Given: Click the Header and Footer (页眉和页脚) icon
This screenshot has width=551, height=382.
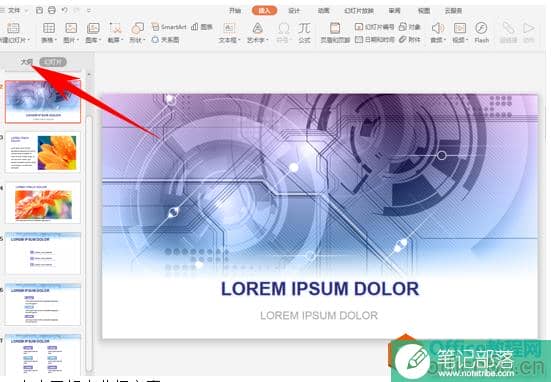Looking at the screenshot, I should click(335, 32).
